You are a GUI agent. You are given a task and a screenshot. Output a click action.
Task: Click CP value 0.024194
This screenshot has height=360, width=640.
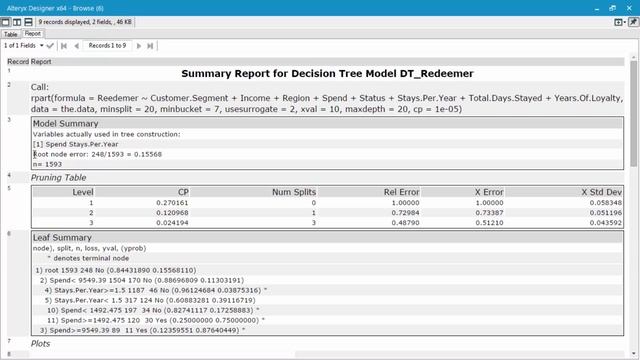click(x=172, y=223)
